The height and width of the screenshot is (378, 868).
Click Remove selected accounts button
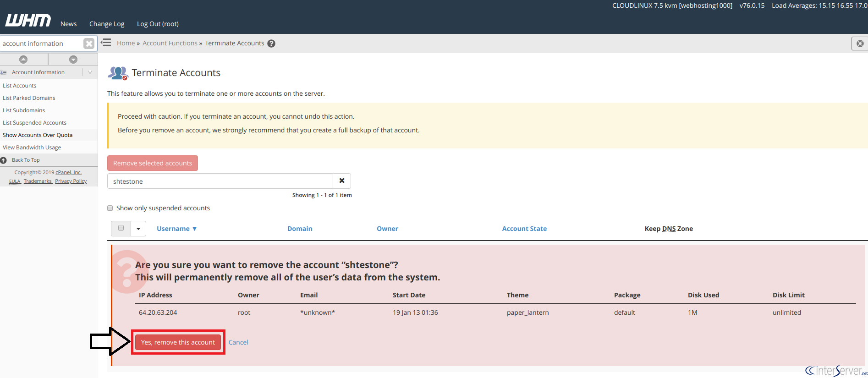153,163
